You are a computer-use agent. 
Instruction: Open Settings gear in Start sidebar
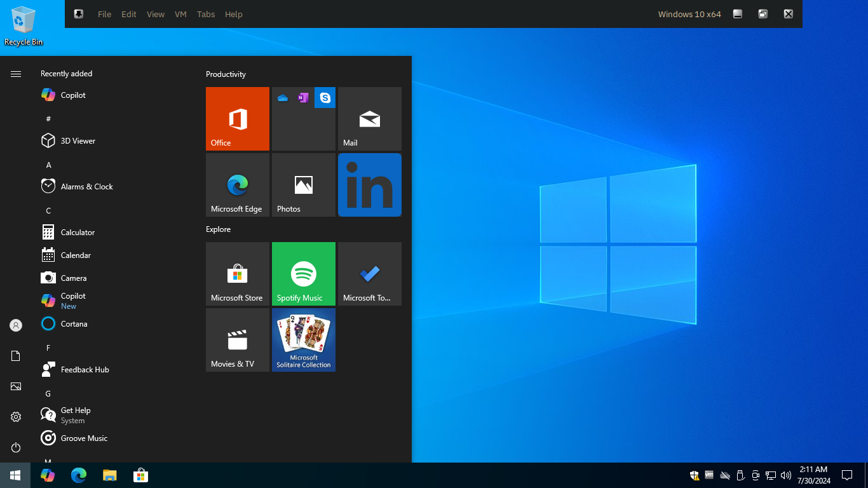click(16, 417)
